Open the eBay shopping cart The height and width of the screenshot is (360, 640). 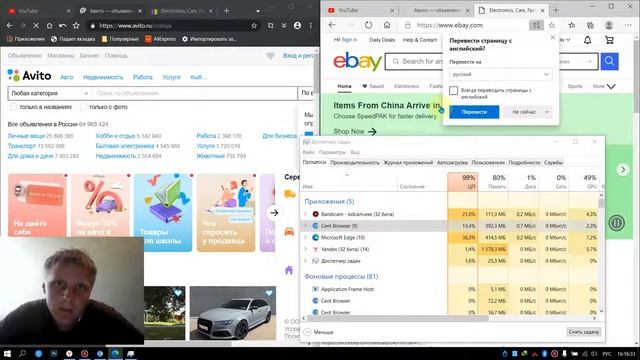click(x=609, y=40)
